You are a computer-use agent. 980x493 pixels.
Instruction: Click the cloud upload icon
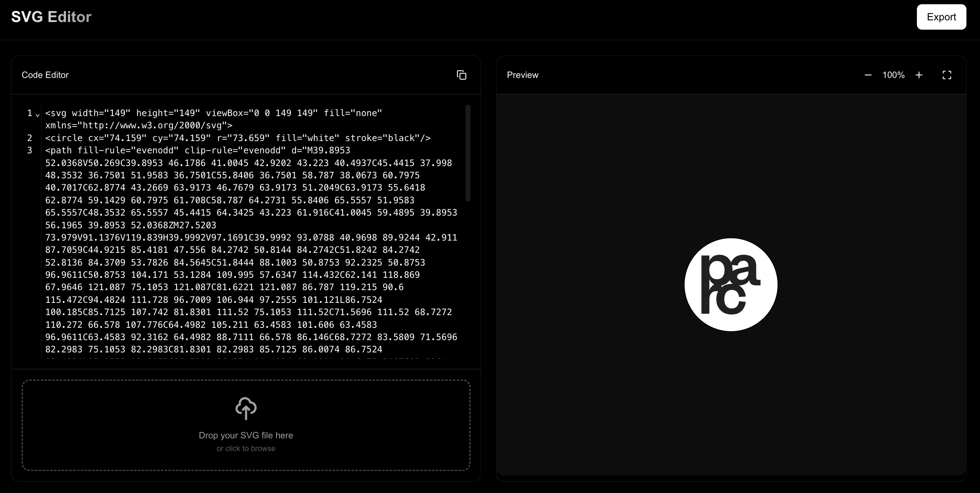tap(246, 408)
